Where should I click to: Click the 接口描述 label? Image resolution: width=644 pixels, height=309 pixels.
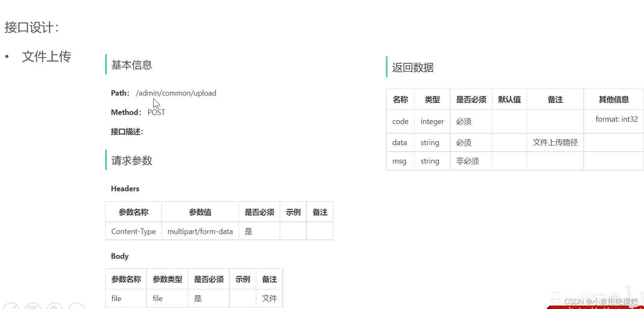(x=127, y=132)
